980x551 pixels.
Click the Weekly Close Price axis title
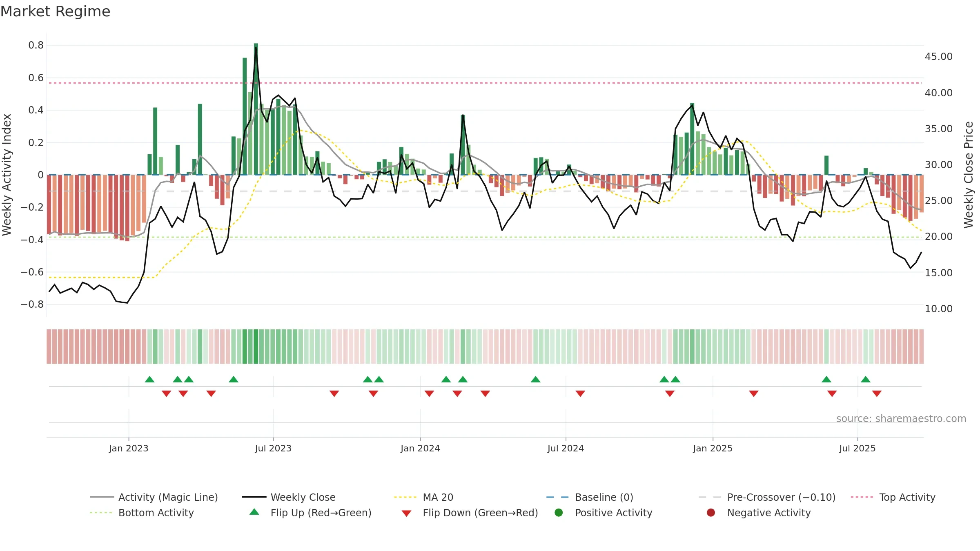click(969, 175)
